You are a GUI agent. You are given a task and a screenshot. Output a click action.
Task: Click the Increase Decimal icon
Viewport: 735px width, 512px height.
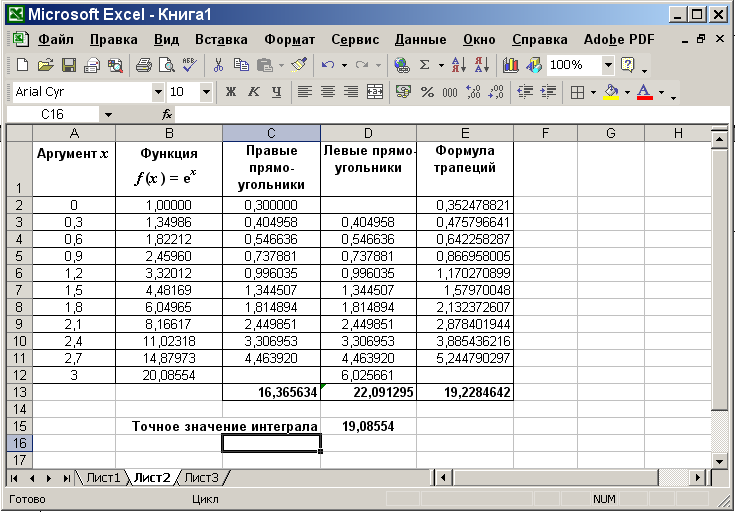tap(473, 92)
